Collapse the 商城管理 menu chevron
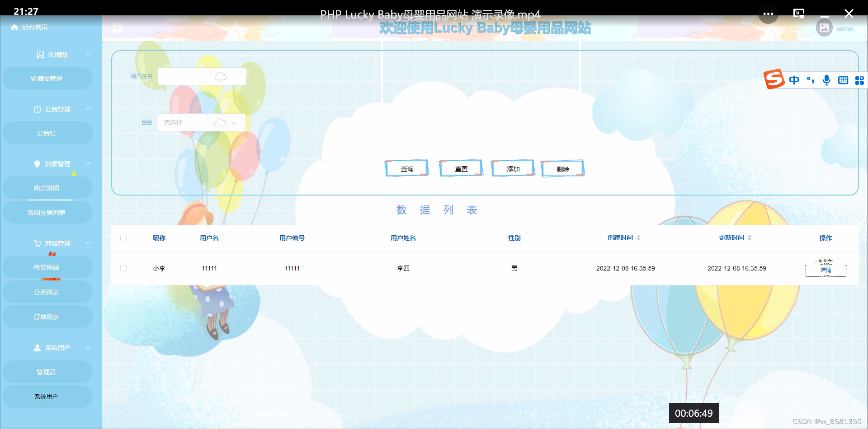 pyautogui.click(x=88, y=243)
